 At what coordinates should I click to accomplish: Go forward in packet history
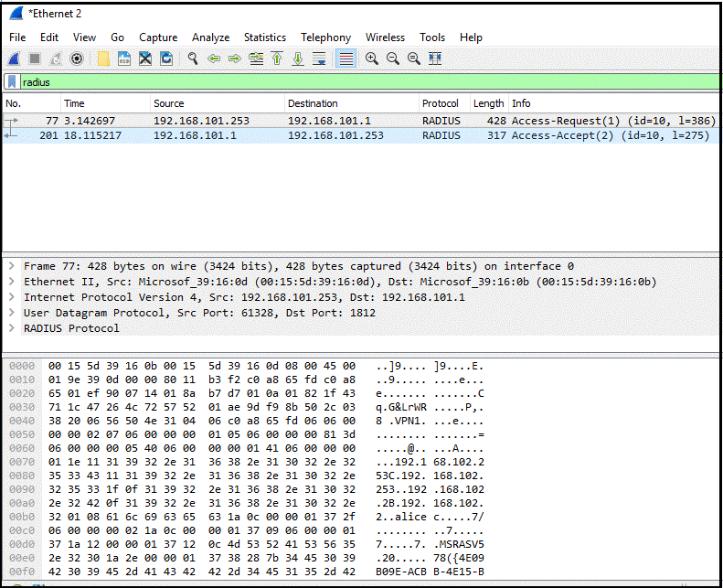(x=235, y=59)
